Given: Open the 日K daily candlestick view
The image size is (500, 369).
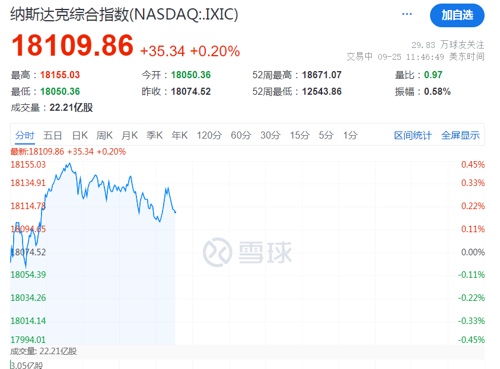Looking at the screenshot, I should point(80,135).
